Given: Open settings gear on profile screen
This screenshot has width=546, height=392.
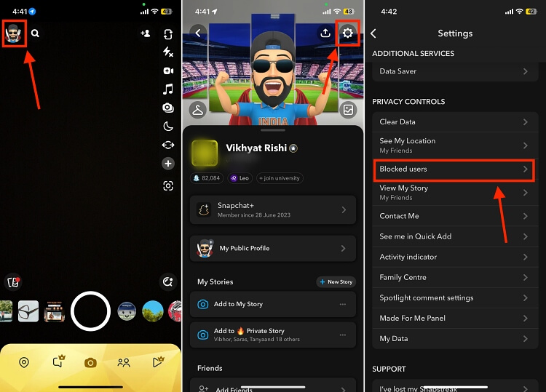Looking at the screenshot, I should (x=347, y=33).
